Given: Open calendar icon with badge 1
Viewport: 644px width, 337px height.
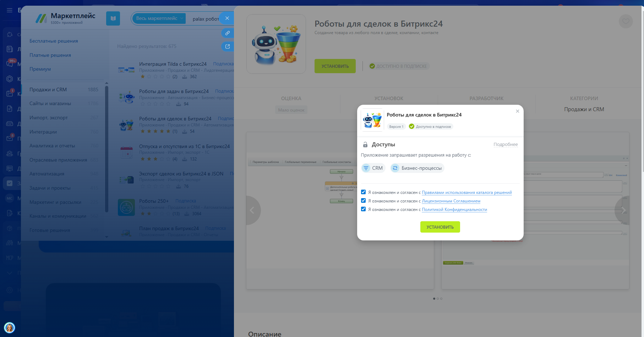Looking at the screenshot, I should (x=10, y=93).
